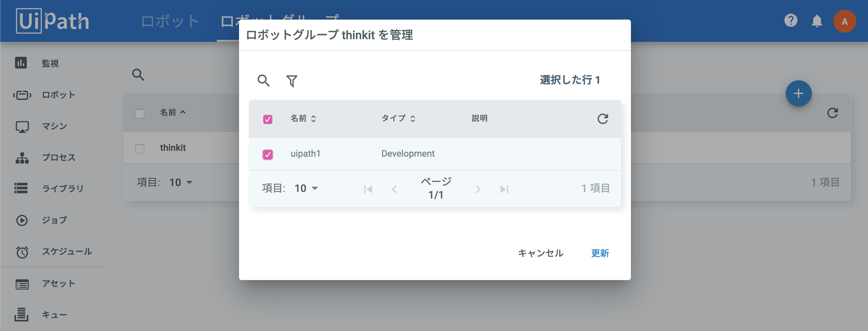
Task: Go to previous page in dialog
Action: [x=394, y=189]
